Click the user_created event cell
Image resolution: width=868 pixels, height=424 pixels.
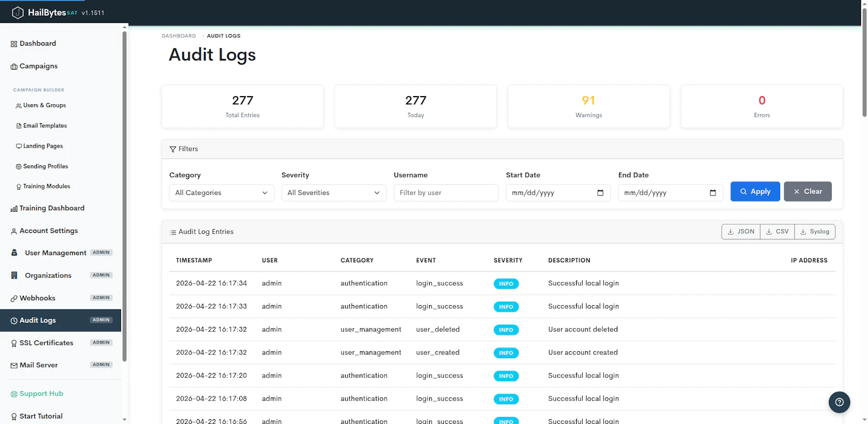(438, 352)
